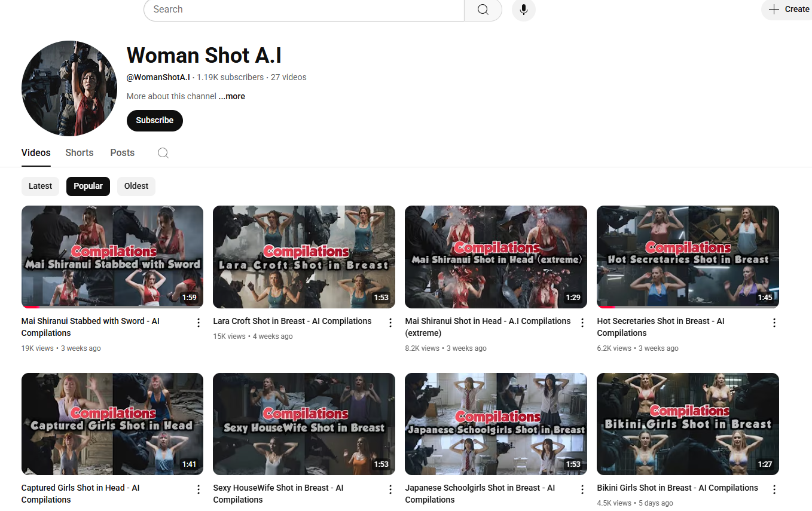Open the thumbnail with 1:29 duration
The height and width of the screenshot is (511, 812).
(x=496, y=257)
